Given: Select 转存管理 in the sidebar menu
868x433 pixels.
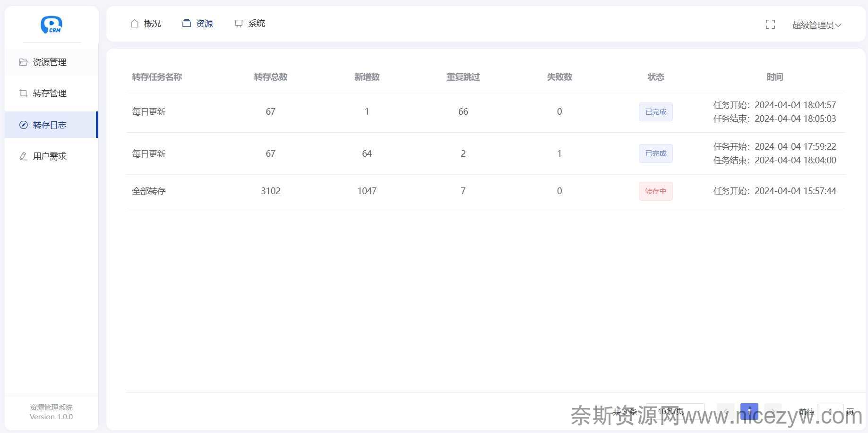Looking at the screenshot, I should tap(50, 93).
